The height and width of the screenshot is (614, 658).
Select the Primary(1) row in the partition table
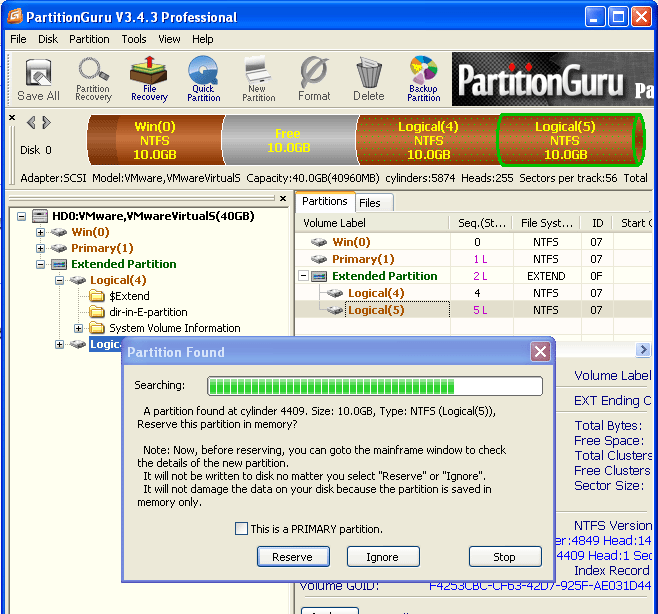pyautogui.click(x=476, y=259)
